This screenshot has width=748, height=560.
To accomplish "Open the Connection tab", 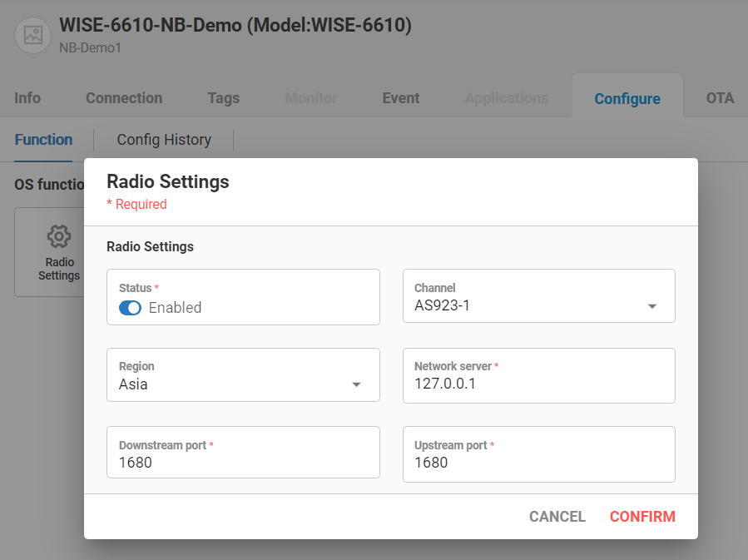I will tap(123, 97).
